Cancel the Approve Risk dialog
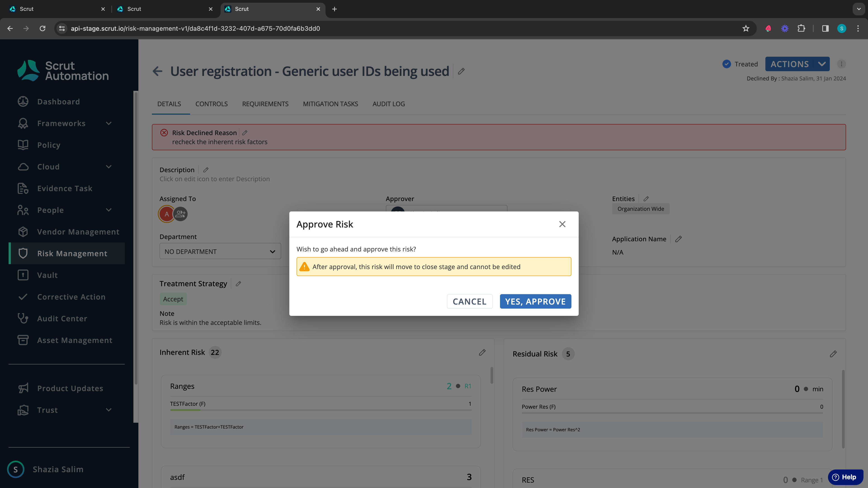The image size is (868, 488). (469, 301)
